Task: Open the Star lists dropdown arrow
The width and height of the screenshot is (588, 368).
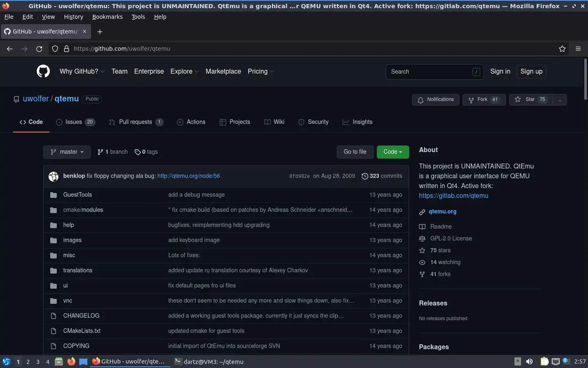Action: click(x=560, y=100)
